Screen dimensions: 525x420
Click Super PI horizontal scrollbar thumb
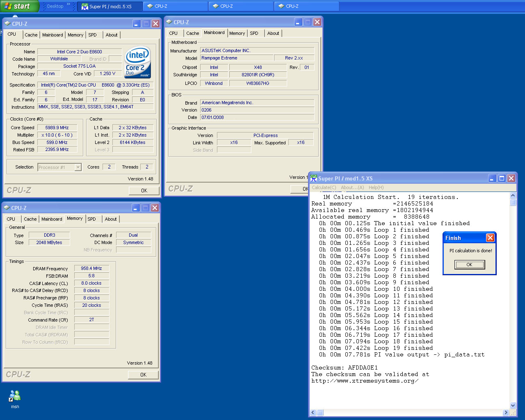coord(320,413)
